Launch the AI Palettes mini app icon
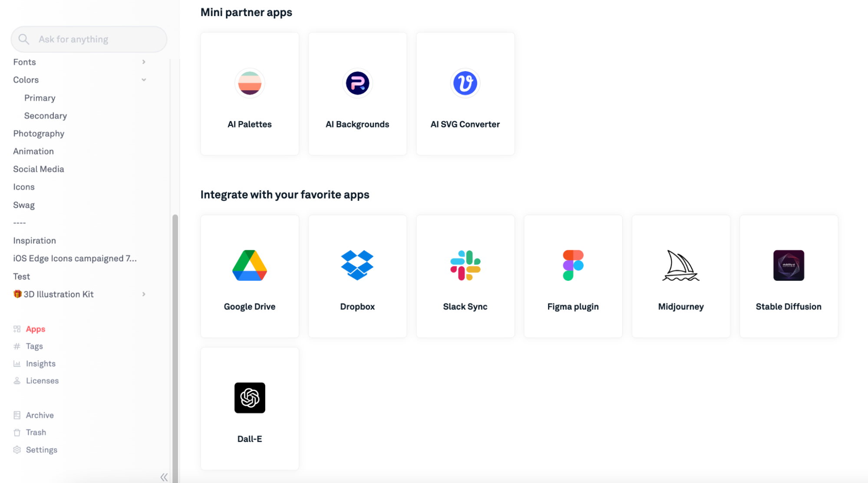This screenshot has width=868, height=483. click(x=249, y=83)
